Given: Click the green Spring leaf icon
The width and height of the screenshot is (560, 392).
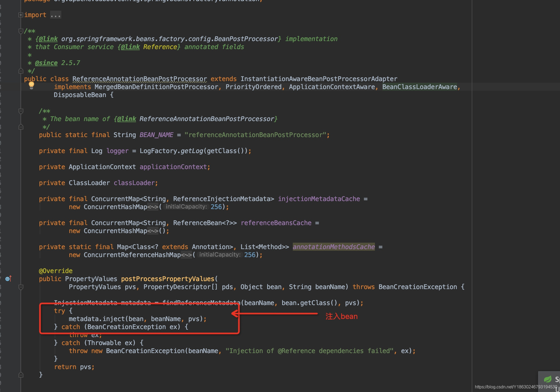Looking at the screenshot, I should point(547,379).
